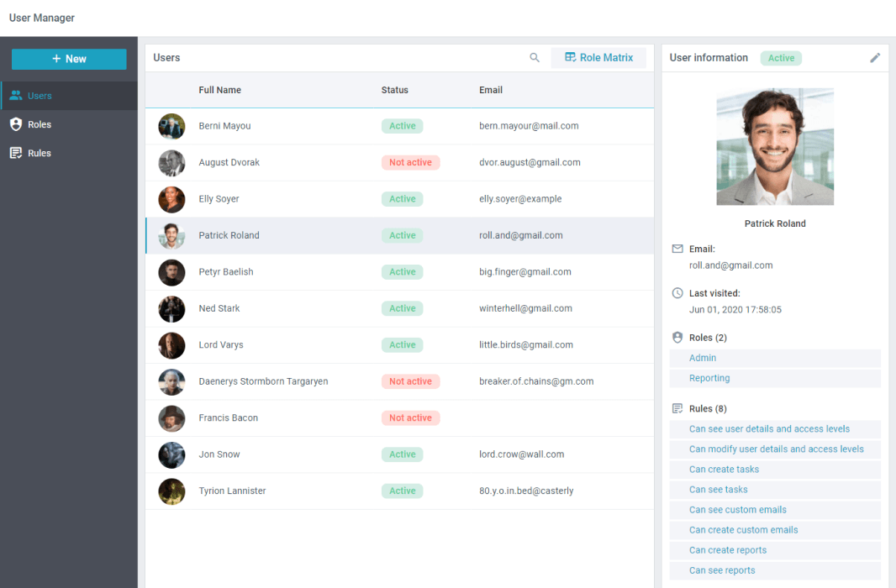Open rule 'Can modify user details and access levels'
The height and width of the screenshot is (588, 896).
[775, 449]
